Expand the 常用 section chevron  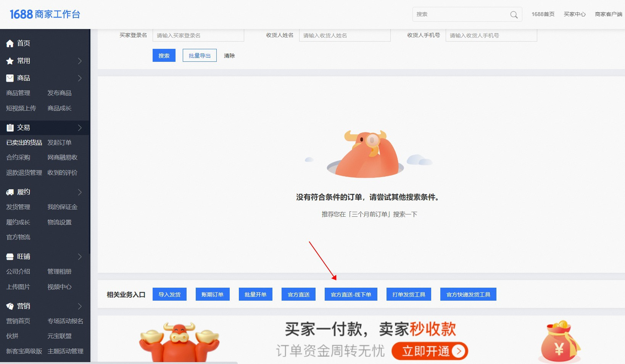point(80,61)
